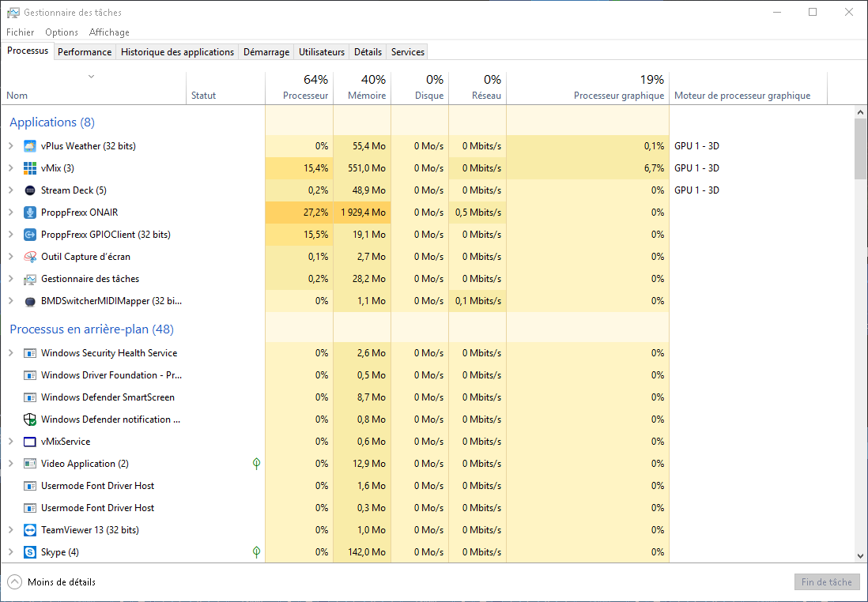The height and width of the screenshot is (602, 868).
Task: Click the Fin de tâche button
Action: [x=826, y=582]
